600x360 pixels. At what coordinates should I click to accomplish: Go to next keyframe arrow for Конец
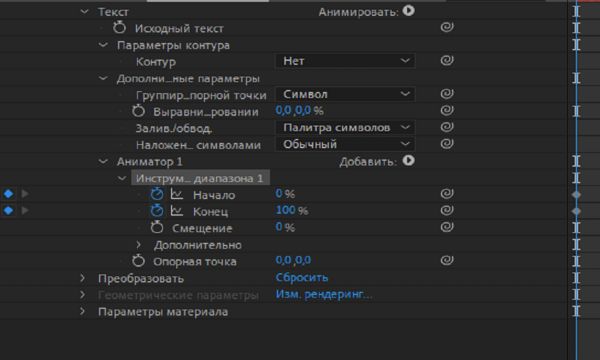(x=25, y=210)
